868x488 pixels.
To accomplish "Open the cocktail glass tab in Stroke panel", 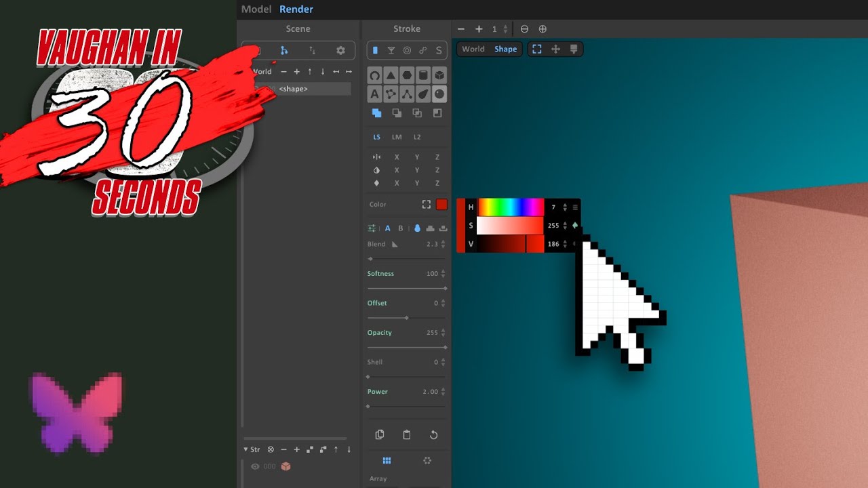I will (391, 50).
